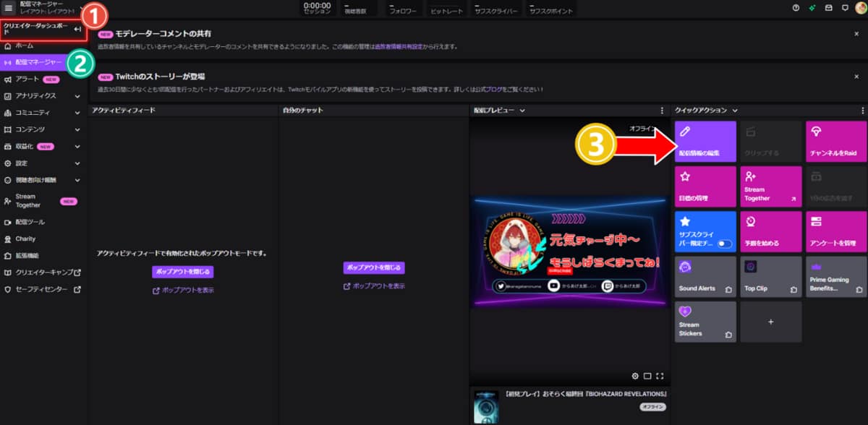Open クイックアクション panel dropdown

[735, 111]
